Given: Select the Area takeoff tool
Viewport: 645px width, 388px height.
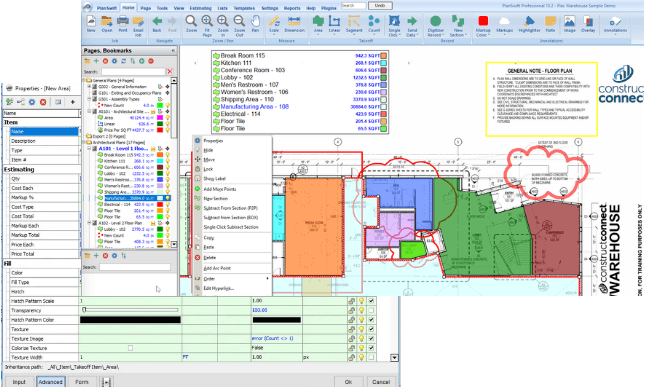Looking at the screenshot, I should pos(318,21).
